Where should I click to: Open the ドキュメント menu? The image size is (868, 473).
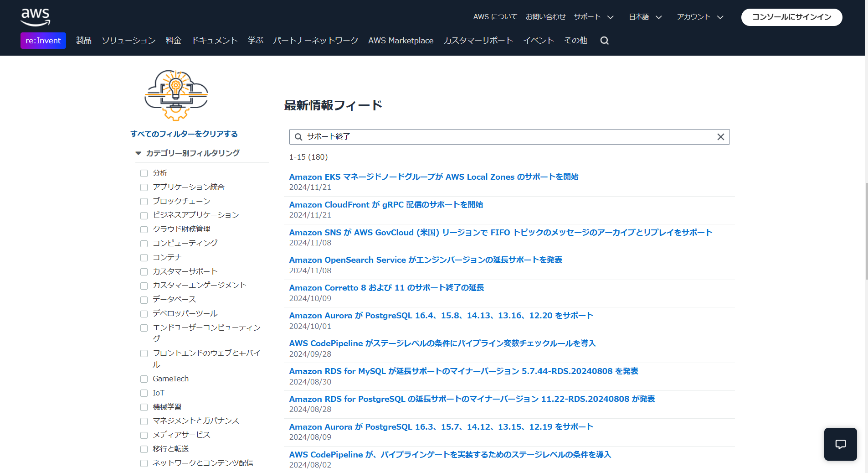point(215,41)
